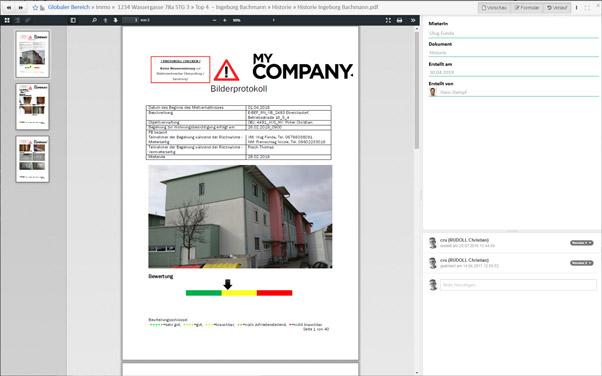Open the hierarchy icon beside the star
Viewport: 602px width, 376px height.
pos(42,8)
